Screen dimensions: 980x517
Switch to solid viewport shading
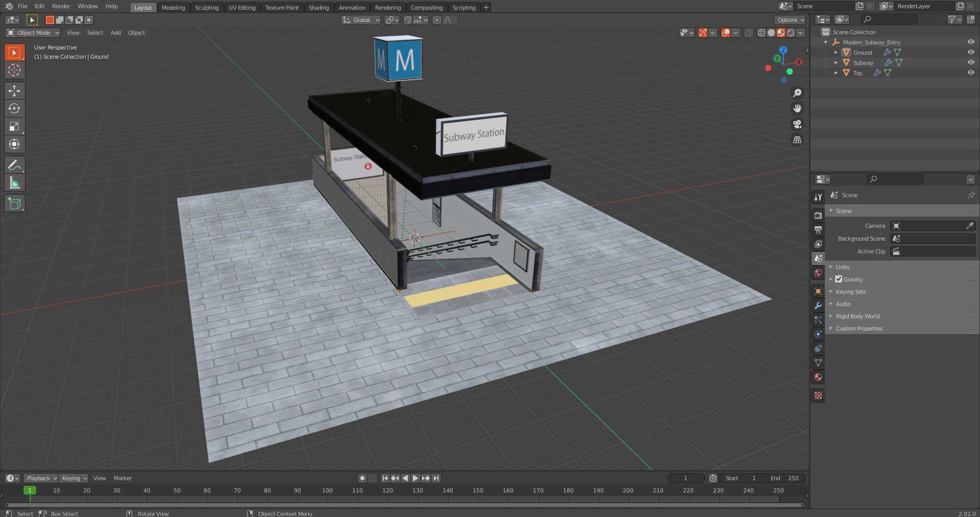pos(771,33)
